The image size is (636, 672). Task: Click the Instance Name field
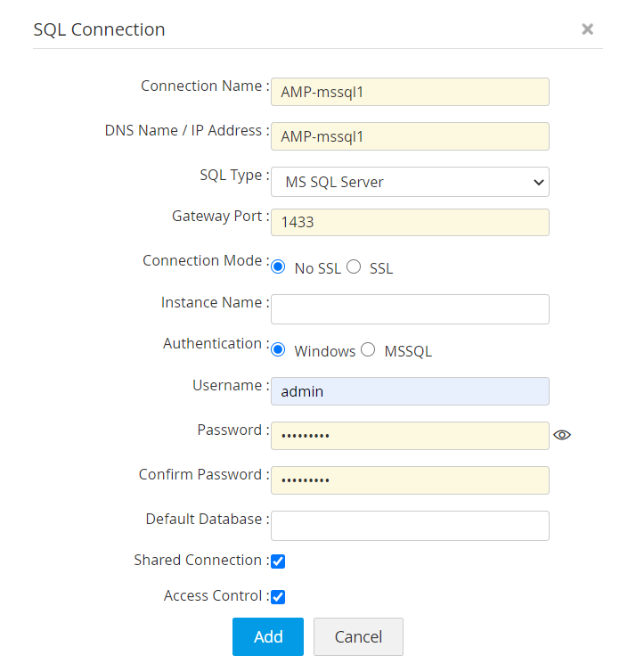[x=410, y=309]
